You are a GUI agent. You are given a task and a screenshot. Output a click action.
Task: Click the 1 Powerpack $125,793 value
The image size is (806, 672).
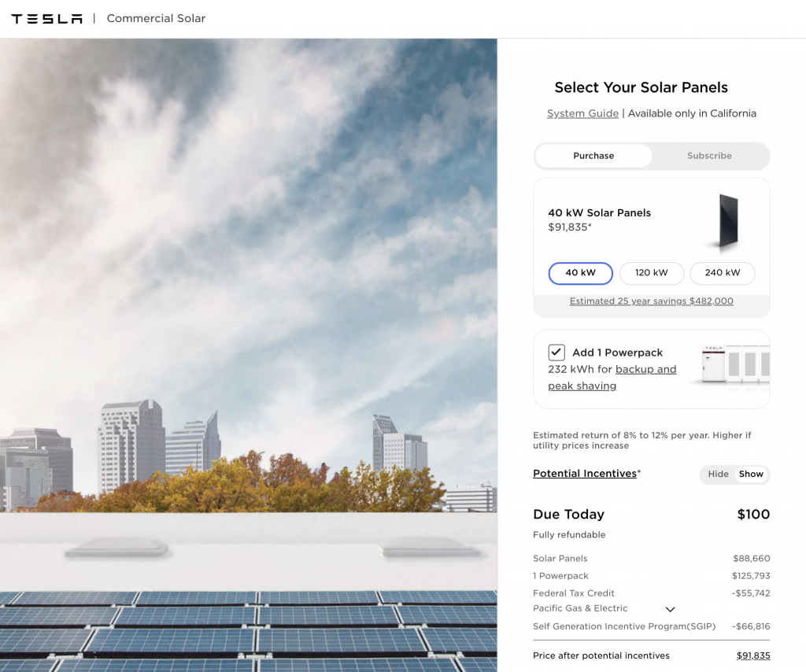point(751,576)
